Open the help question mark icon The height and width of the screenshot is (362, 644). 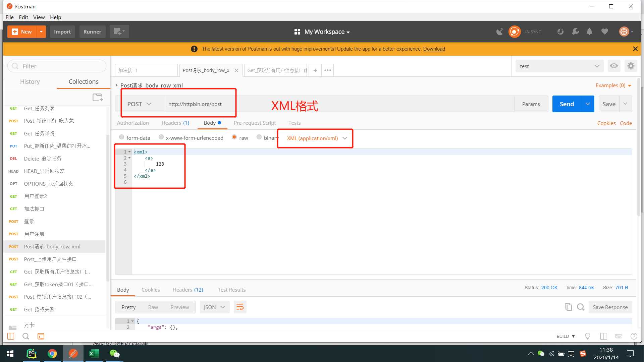[634, 336]
